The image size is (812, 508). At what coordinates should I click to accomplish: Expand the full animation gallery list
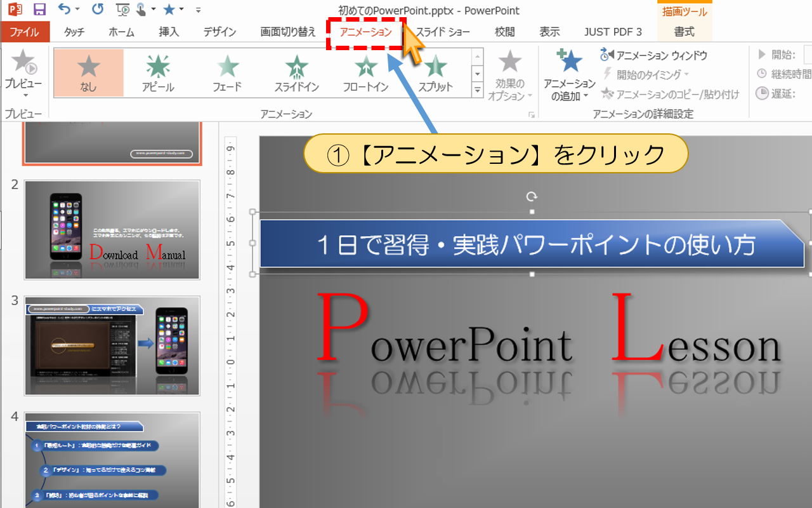tap(478, 90)
